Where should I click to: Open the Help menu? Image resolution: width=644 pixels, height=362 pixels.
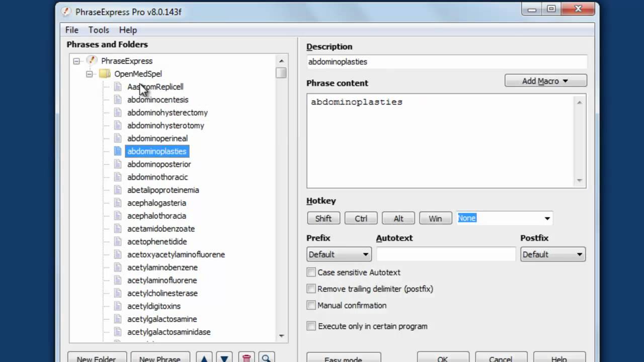[128, 30]
